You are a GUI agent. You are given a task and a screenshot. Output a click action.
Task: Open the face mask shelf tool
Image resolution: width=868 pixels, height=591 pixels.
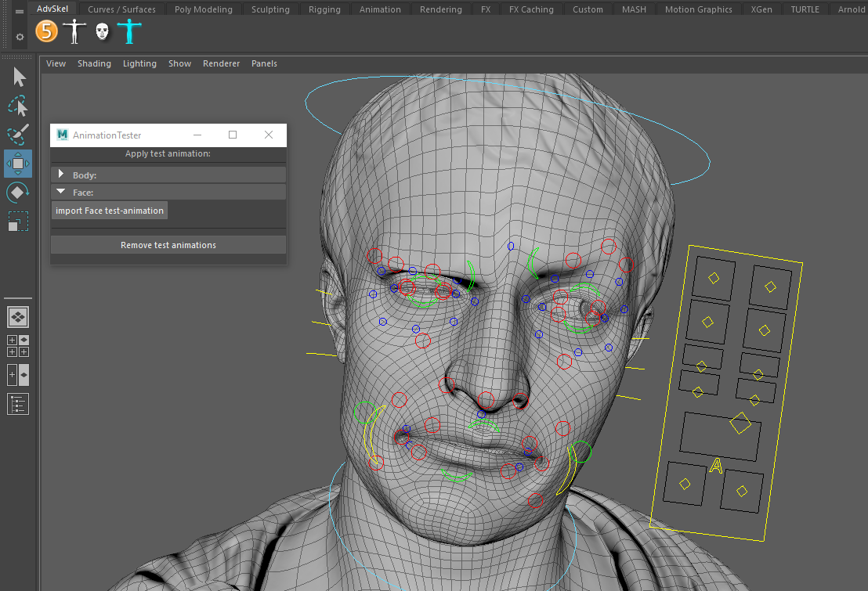(x=102, y=31)
